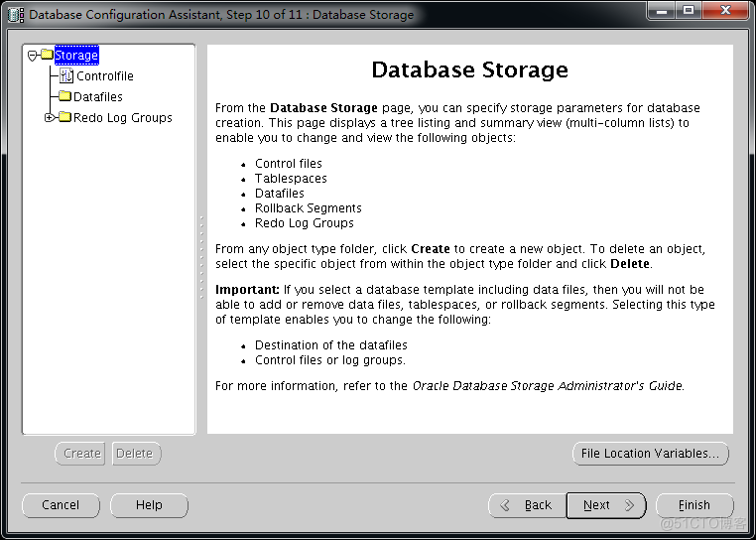Image resolution: width=756 pixels, height=540 pixels.
Task: Select Datafiles in the tree
Action: pos(98,96)
